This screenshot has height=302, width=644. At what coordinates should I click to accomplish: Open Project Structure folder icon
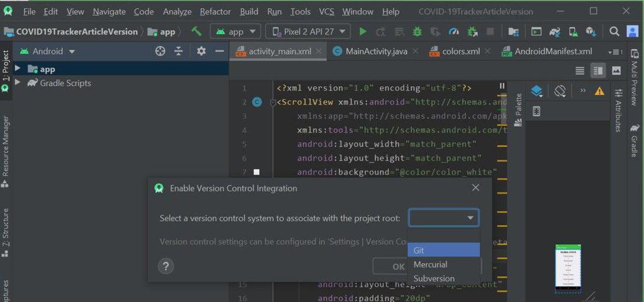pos(513,31)
